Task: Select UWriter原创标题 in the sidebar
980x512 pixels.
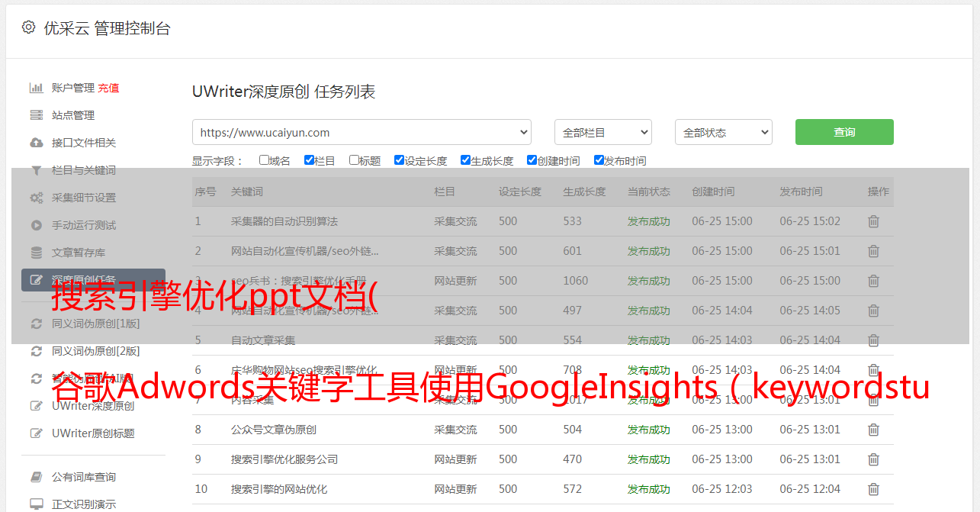Action: coord(93,433)
